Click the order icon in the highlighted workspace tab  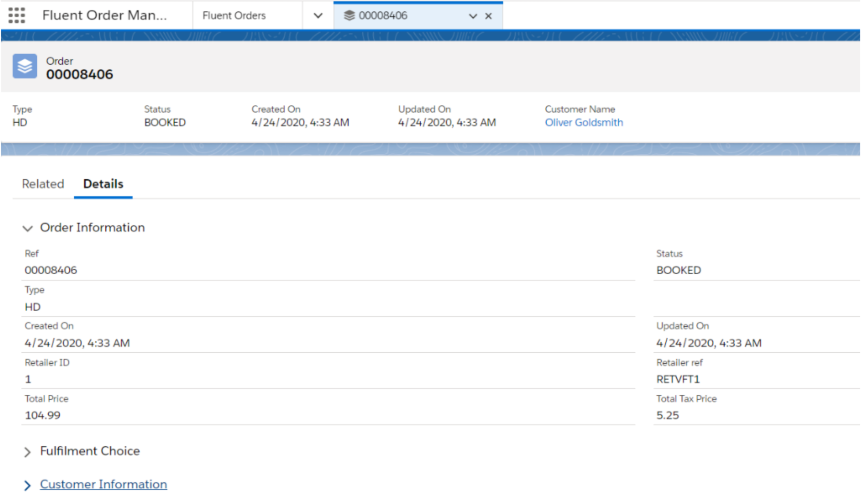(349, 15)
